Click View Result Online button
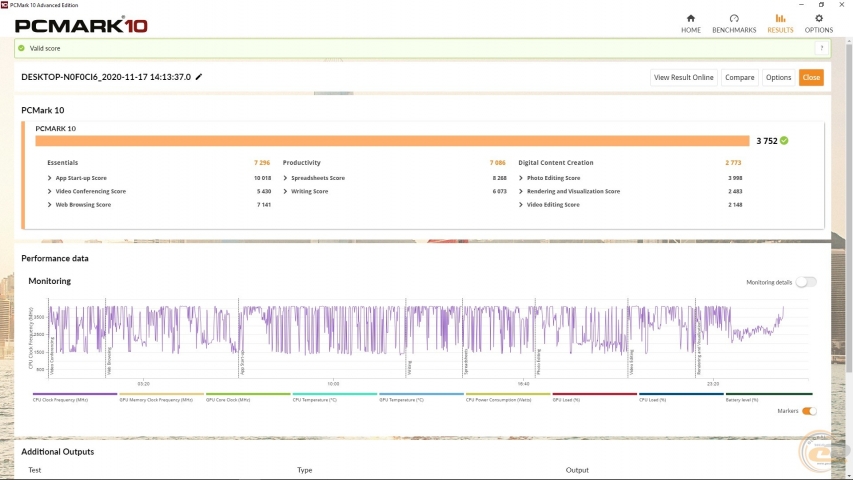Viewport: 853px width, 480px height. (683, 77)
